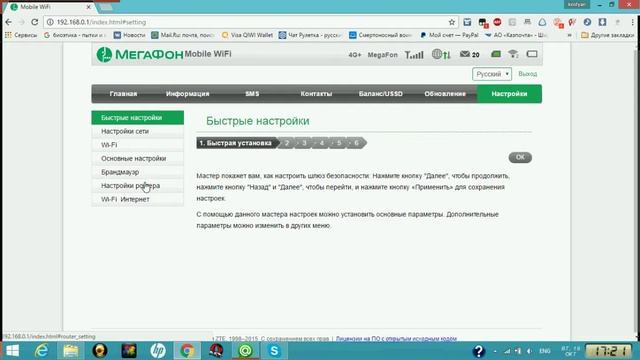Image resolution: width=640 pixels, height=360 pixels.
Task: Click the battery status icon in header
Action: (532, 54)
